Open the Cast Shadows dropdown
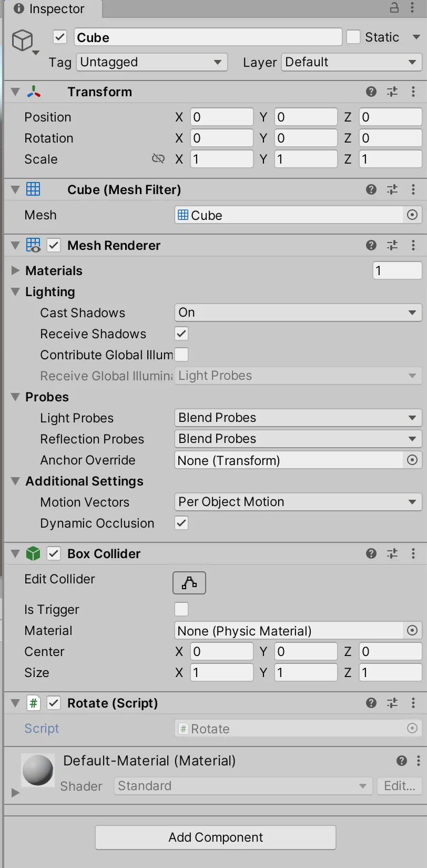427x868 pixels. (298, 312)
